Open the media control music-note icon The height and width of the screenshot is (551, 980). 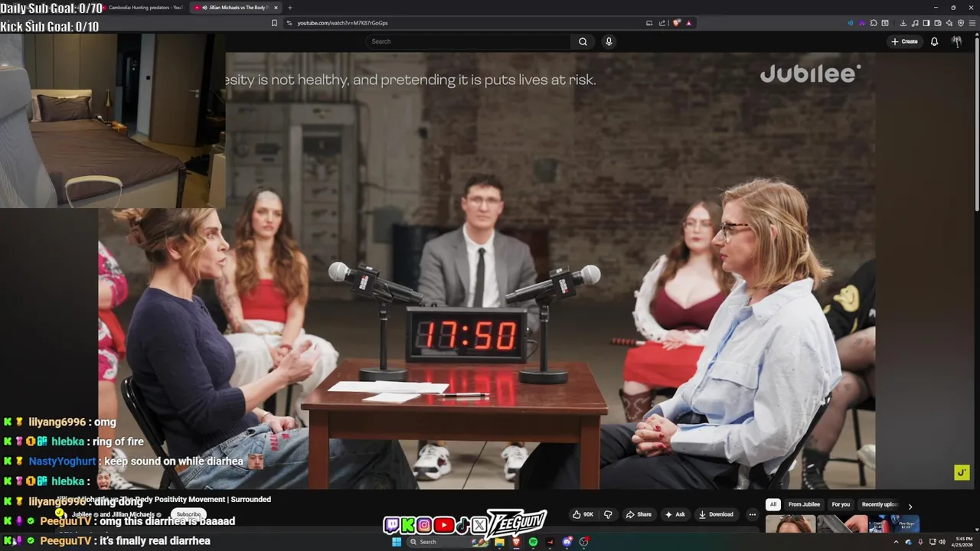915,23
